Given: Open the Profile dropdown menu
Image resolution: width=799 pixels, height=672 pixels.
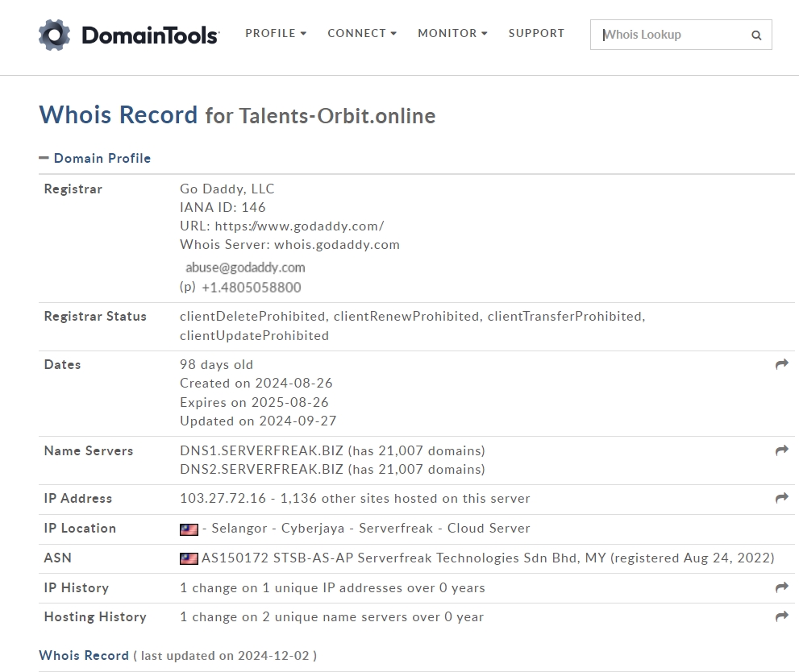Looking at the screenshot, I should 276,33.
